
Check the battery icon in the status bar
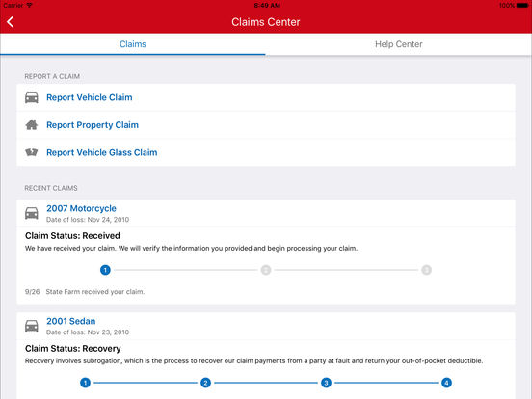click(521, 6)
